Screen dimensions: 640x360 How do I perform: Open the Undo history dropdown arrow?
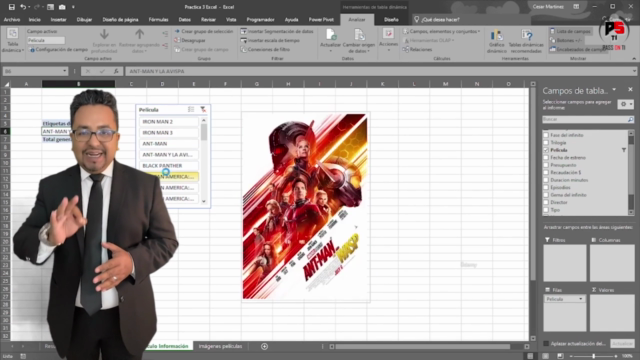pos(29,7)
